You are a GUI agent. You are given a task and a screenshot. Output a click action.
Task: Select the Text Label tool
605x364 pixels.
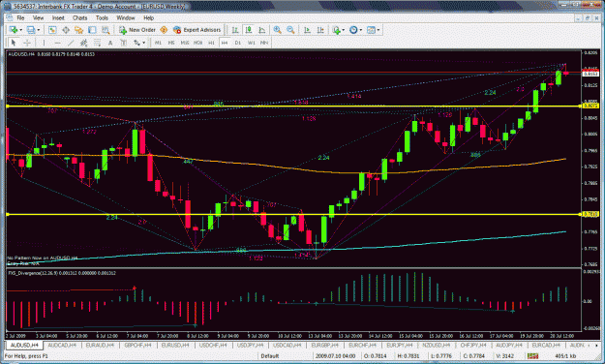124,43
